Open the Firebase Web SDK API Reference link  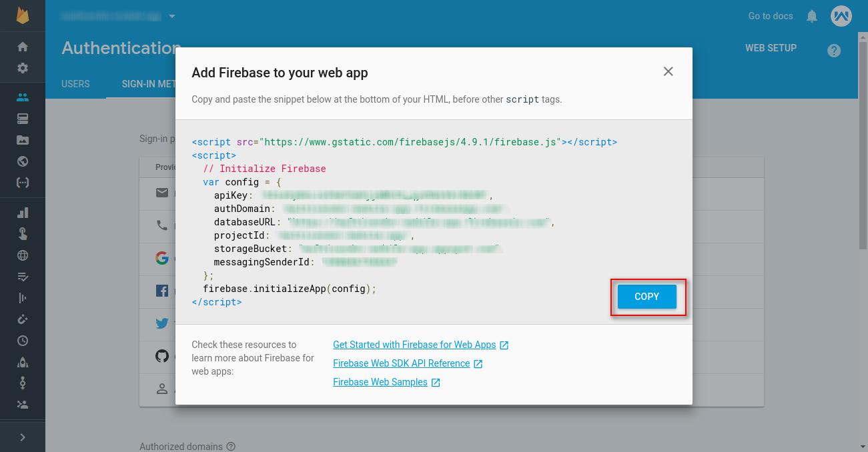click(401, 363)
